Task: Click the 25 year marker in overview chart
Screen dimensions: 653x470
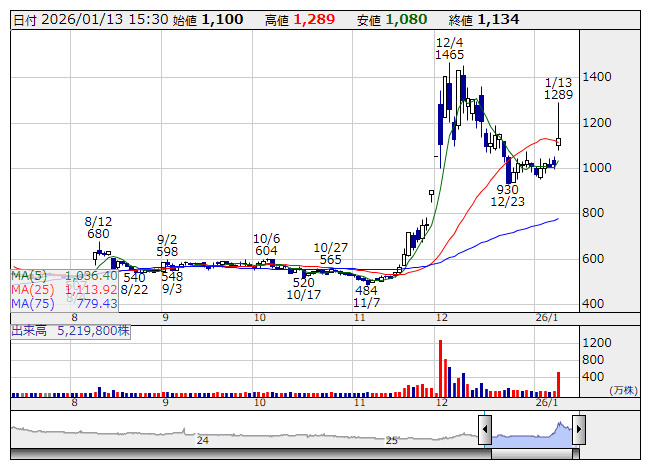Action: click(392, 440)
